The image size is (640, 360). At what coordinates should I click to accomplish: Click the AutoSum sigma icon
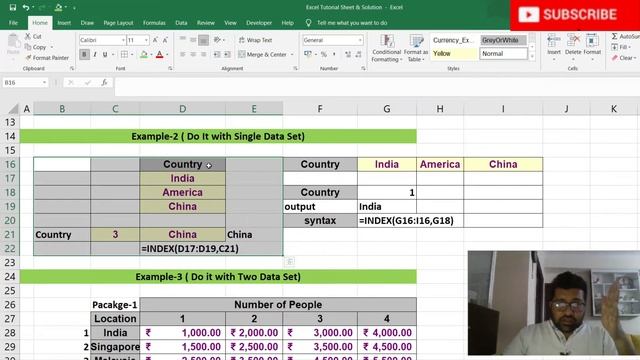coord(614,36)
